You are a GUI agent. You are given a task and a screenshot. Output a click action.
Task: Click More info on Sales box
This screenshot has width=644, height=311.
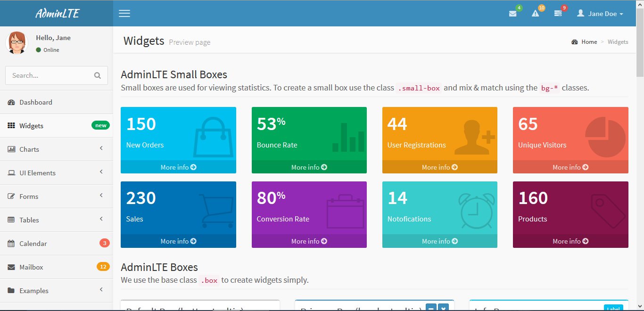[178, 241]
